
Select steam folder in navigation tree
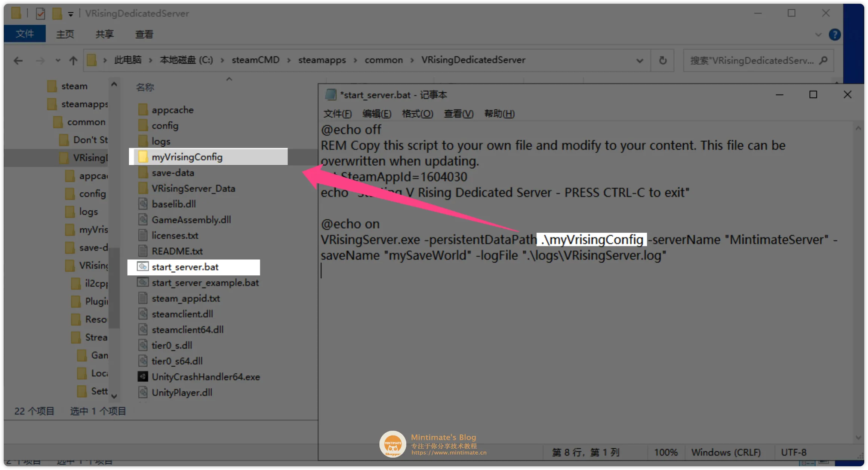point(68,86)
